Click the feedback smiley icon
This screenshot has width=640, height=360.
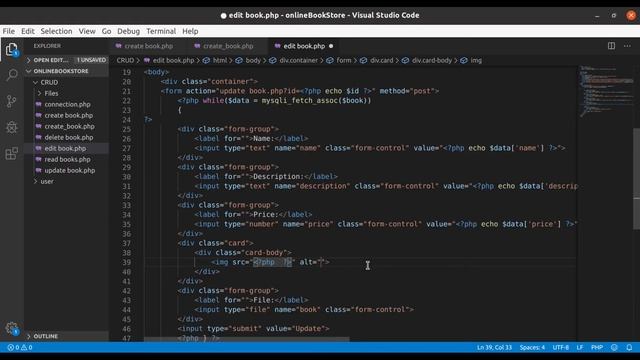point(614,348)
